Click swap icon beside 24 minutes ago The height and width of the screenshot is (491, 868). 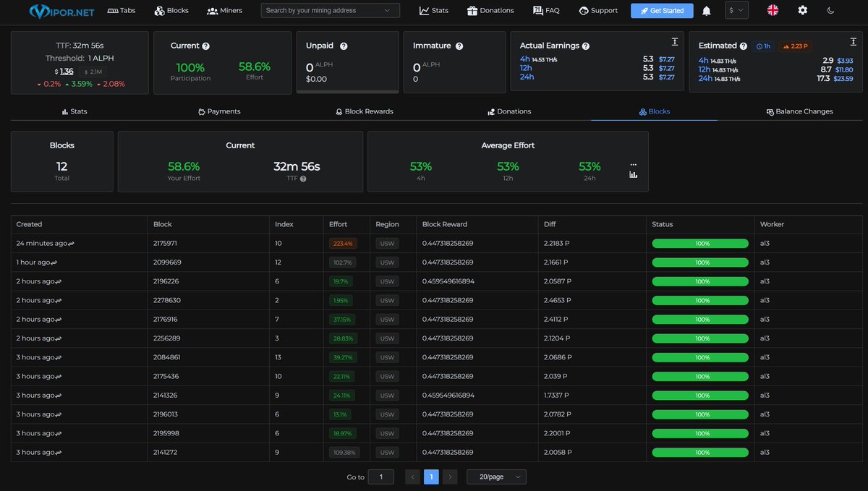point(72,244)
